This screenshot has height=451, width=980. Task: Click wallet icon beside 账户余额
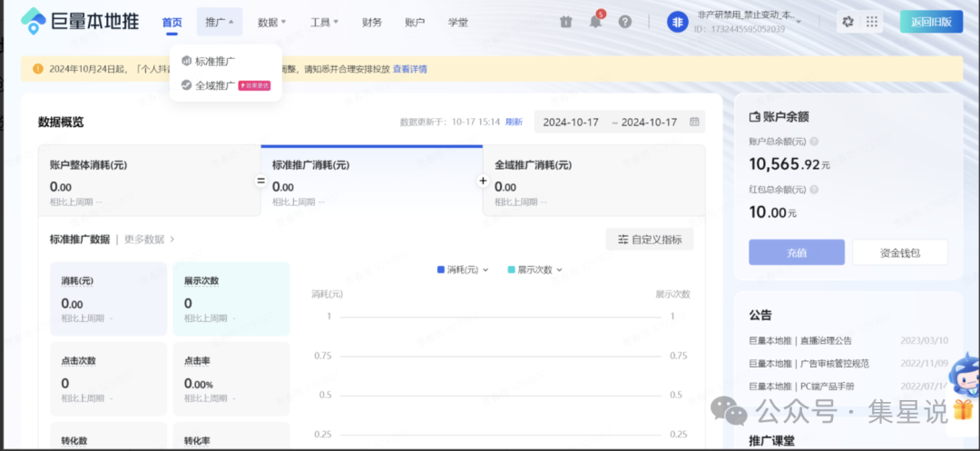(754, 116)
